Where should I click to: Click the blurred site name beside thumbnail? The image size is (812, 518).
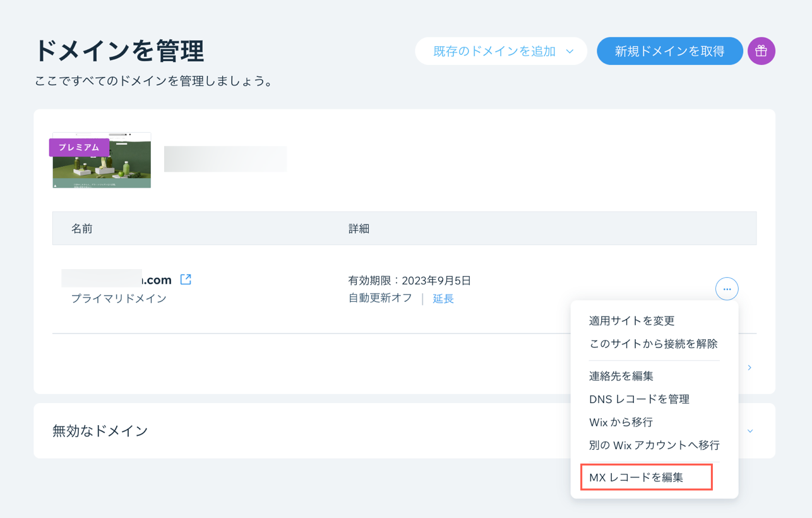(x=225, y=159)
